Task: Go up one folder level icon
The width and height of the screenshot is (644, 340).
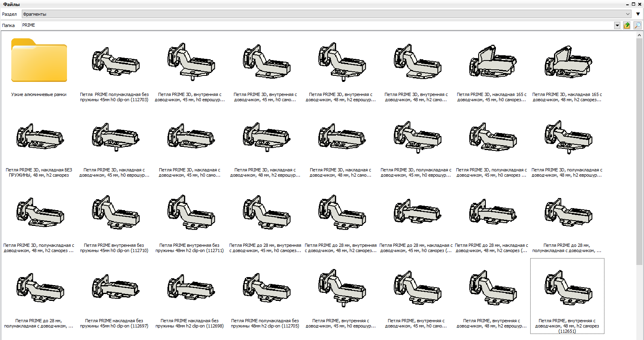Action: click(627, 25)
